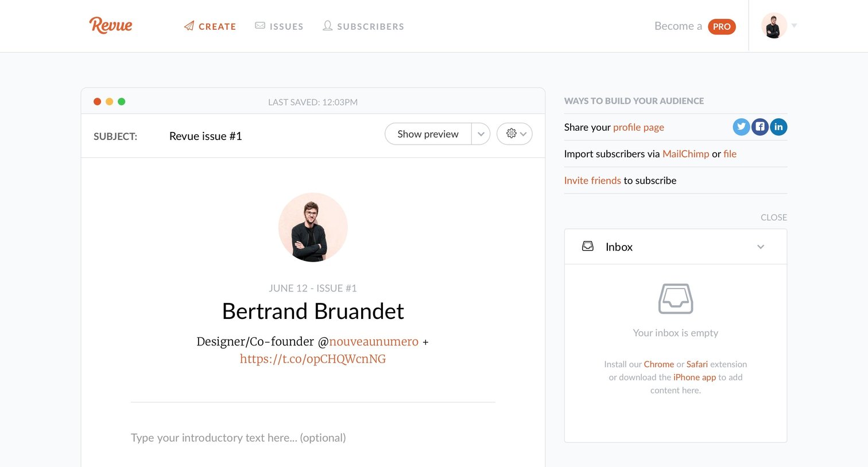Viewport: 868px width, 467px height.
Task: Click the introductory text field
Action: tap(313, 438)
